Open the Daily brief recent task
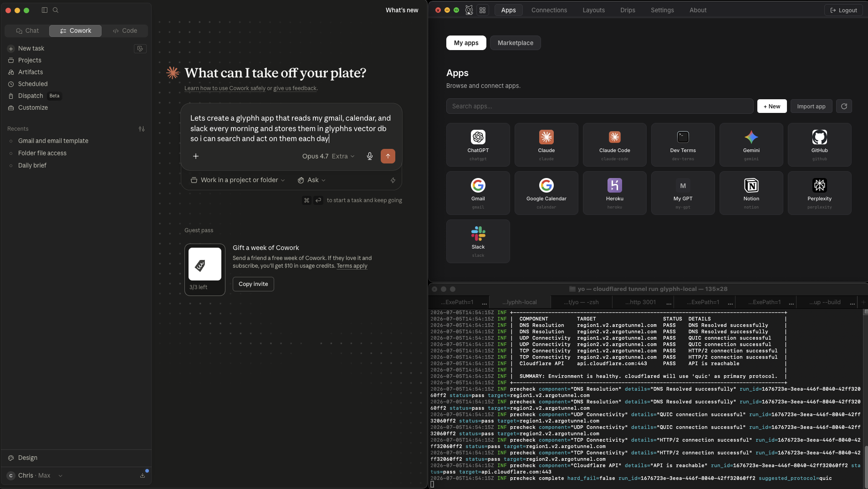Viewport: 868px width, 489px height. click(32, 165)
